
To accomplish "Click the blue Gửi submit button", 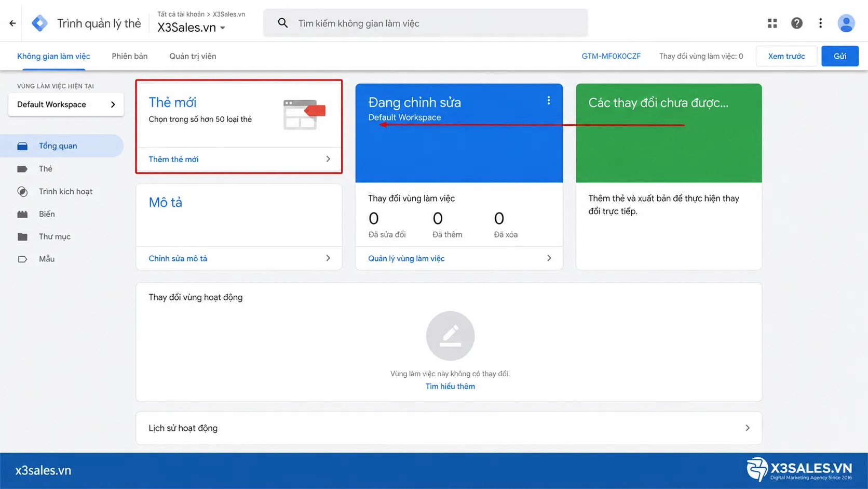I will click(840, 56).
